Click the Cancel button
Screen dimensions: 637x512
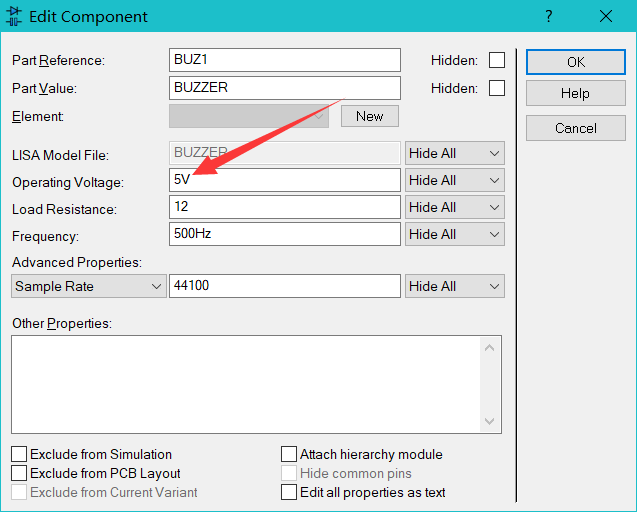576,128
